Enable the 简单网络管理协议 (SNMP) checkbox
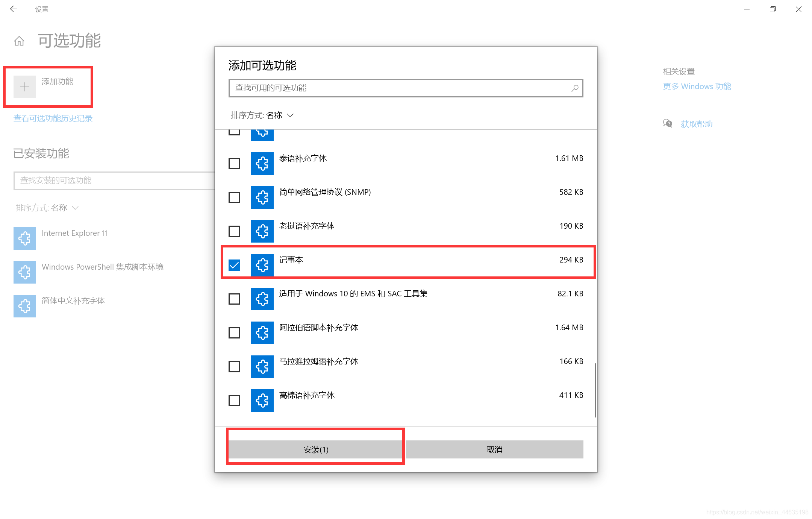 coord(234,197)
